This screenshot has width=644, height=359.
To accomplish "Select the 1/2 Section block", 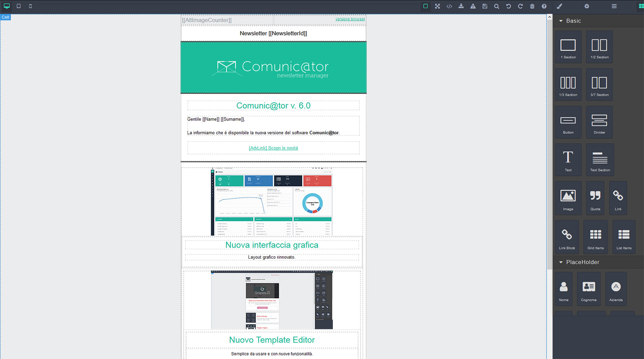I will (599, 47).
